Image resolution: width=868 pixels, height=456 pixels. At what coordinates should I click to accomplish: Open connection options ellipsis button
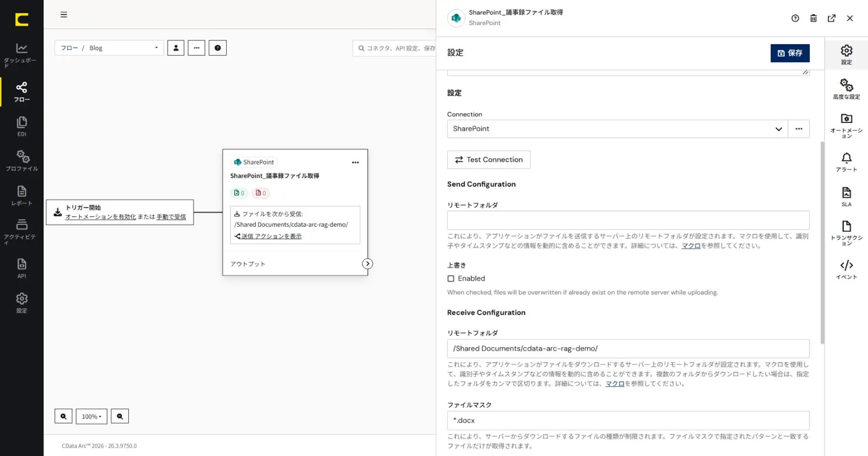tap(799, 129)
